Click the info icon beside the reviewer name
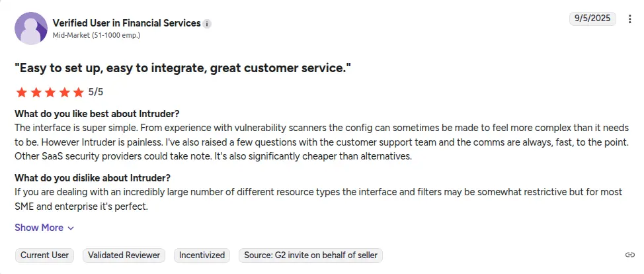 pos(207,24)
